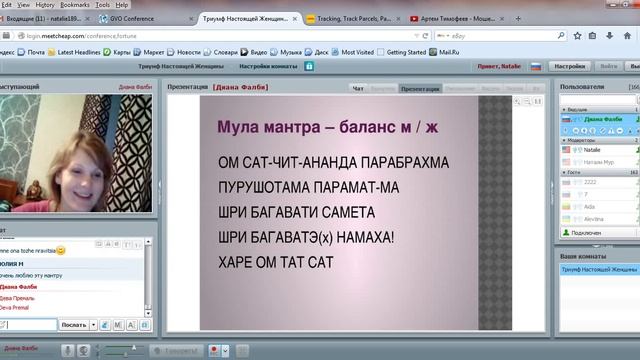Click the eBay search field
The height and width of the screenshot is (360, 640).
[503, 36]
